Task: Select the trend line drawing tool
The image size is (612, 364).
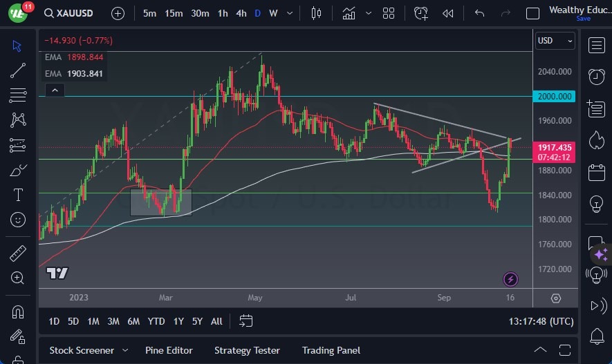Action: (x=18, y=70)
